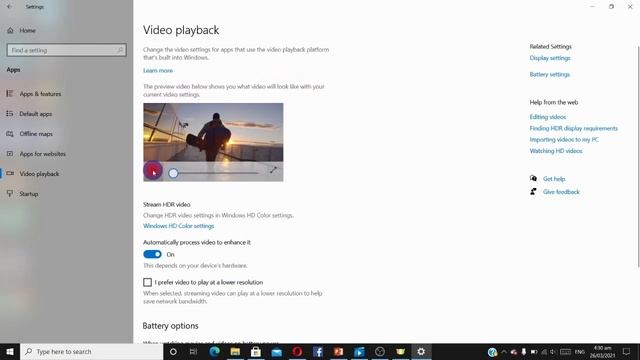Image resolution: width=640 pixels, height=360 pixels.
Task: Open Display settings link
Action: click(550, 58)
